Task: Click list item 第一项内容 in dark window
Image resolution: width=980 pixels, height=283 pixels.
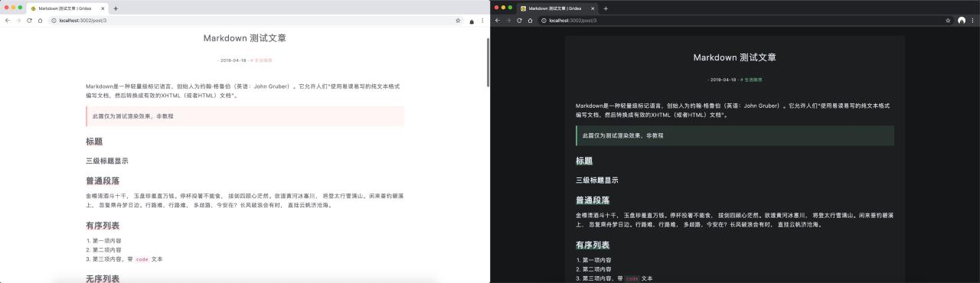Action: tap(596, 260)
